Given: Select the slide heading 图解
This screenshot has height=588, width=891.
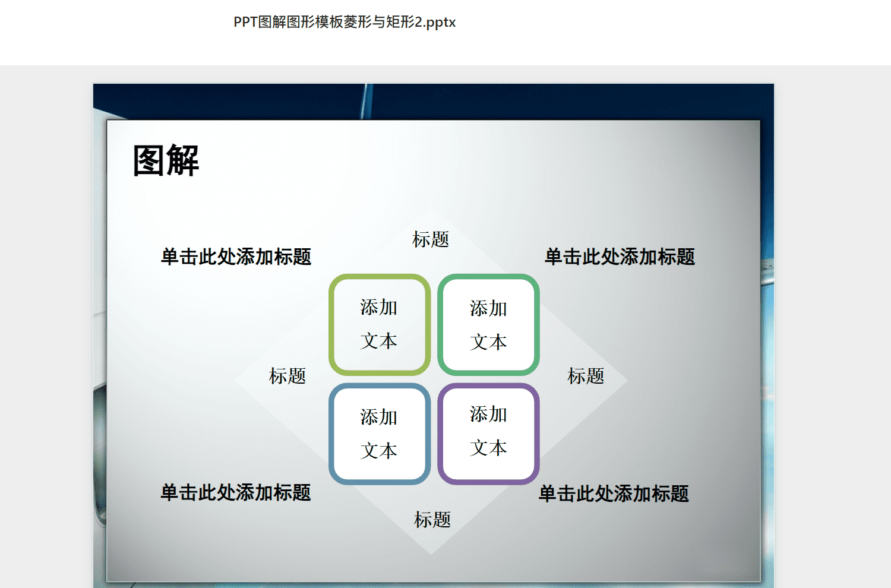Looking at the screenshot, I should click(x=166, y=160).
